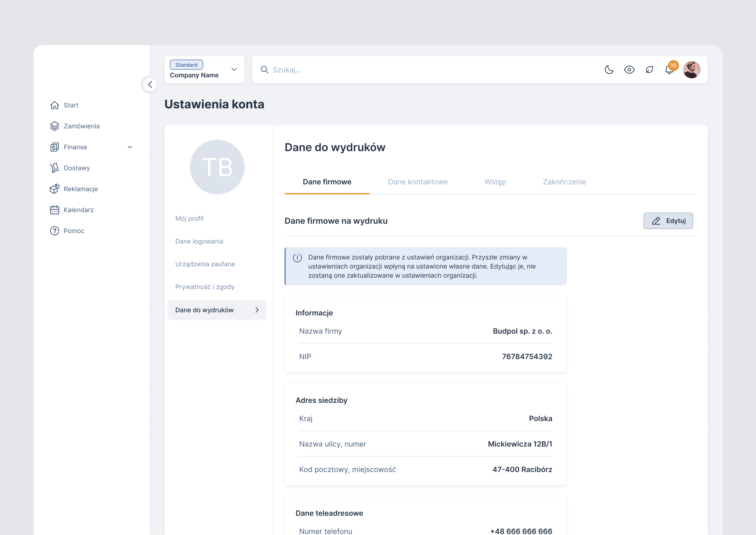Click the leaf eco icon
Image resolution: width=756 pixels, height=535 pixels.
[649, 69]
